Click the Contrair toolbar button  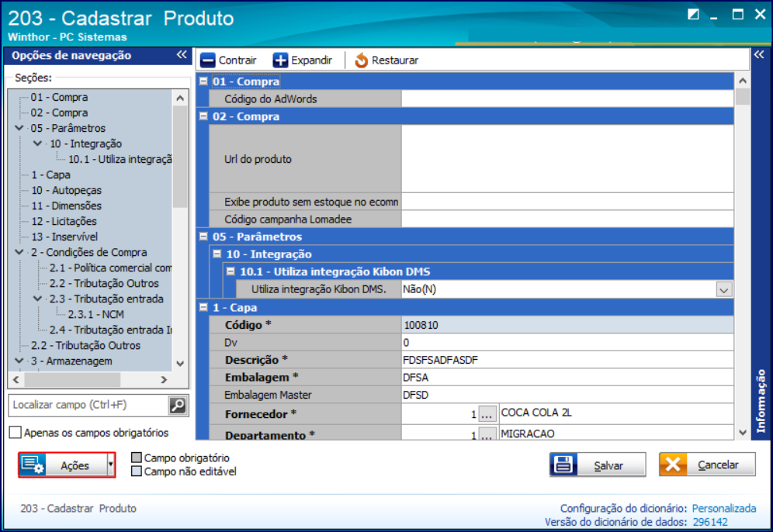pos(229,60)
